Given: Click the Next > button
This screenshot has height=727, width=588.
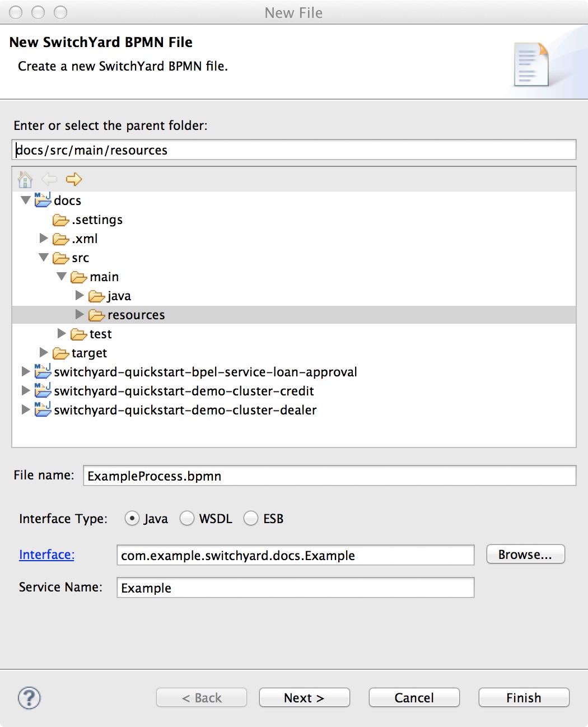Looking at the screenshot, I should click(x=304, y=698).
